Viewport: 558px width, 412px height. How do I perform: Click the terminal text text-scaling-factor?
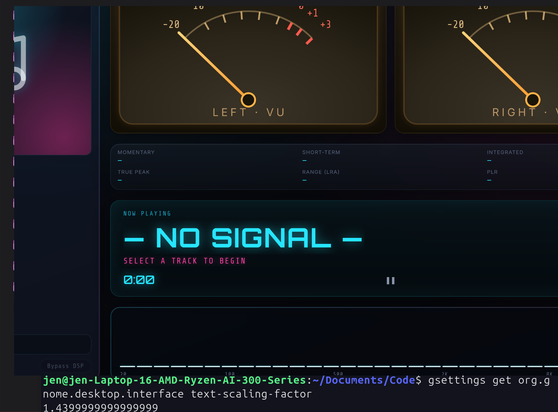251,394
